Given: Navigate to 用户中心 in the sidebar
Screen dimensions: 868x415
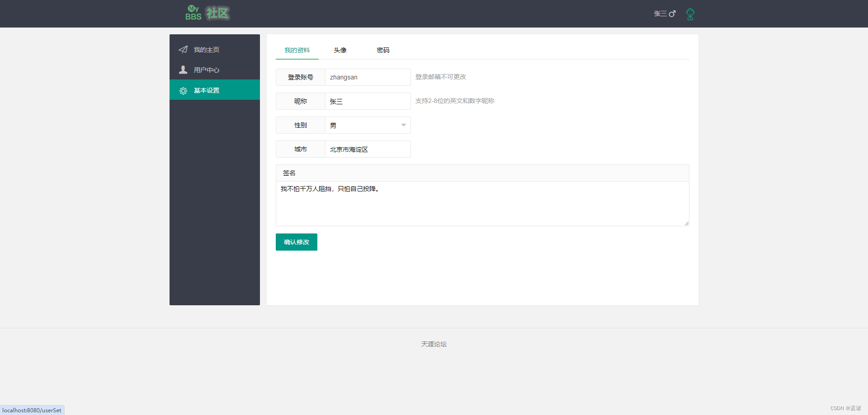Looking at the screenshot, I should (x=206, y=70).
